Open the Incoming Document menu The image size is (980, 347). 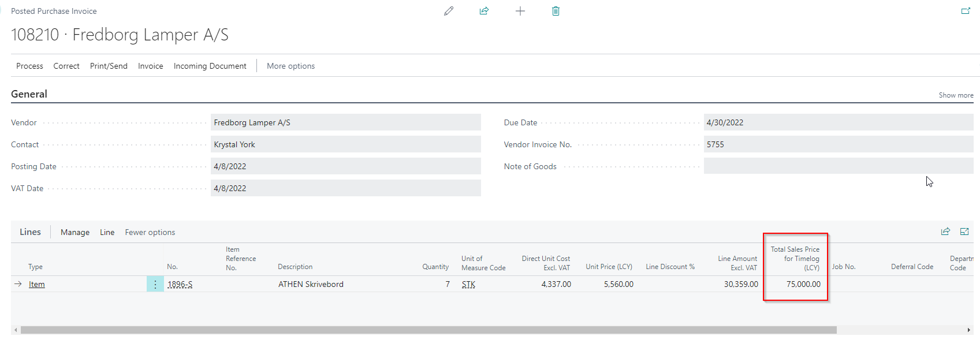210,66
